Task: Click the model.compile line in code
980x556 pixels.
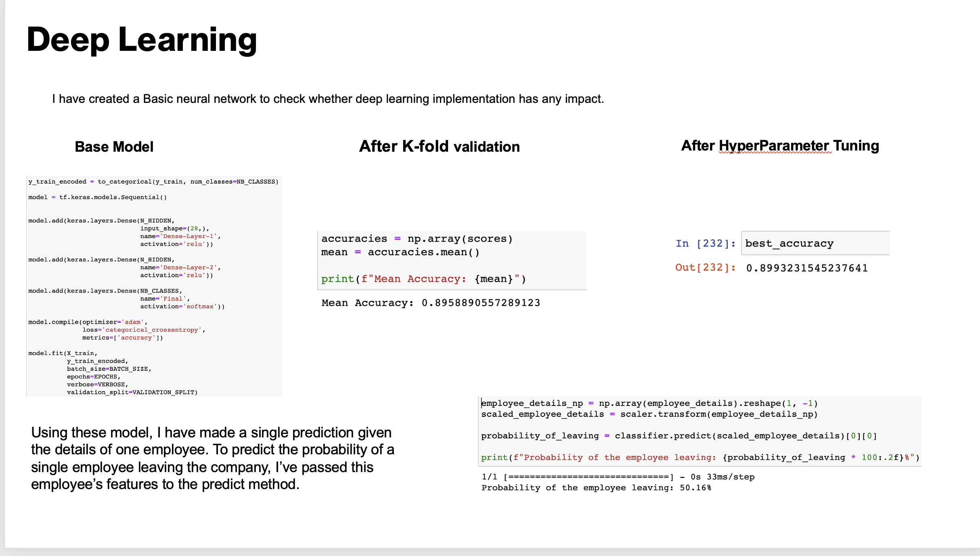Action: coord(88,322)
